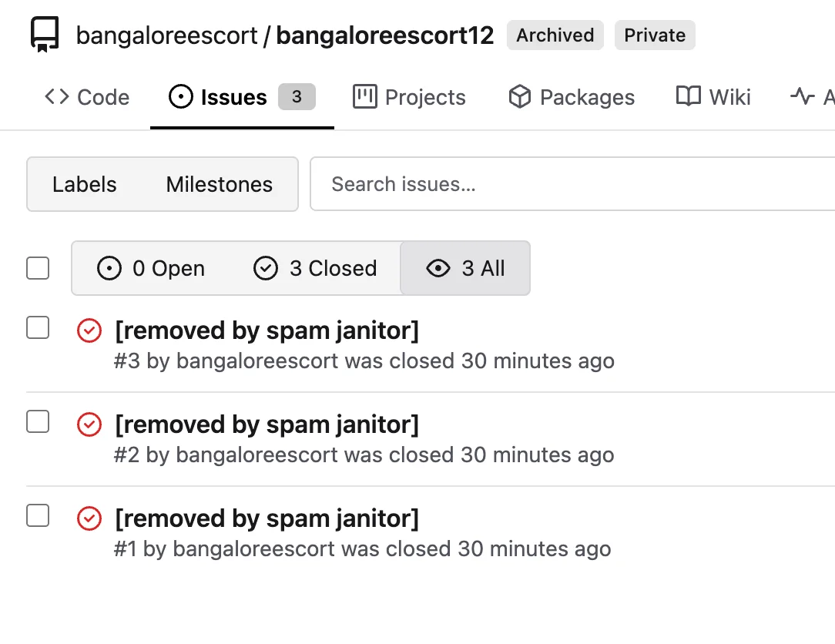Viewport: 835px width, 644px height.
Task: Click the bangaloreescort owner link in header
Action: click(166, 35)
